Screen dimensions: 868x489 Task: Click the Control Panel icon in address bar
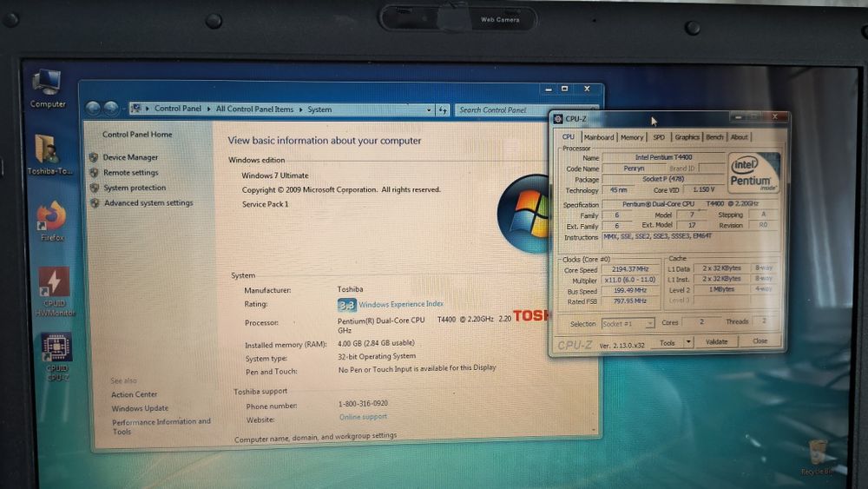click(135, 109)
